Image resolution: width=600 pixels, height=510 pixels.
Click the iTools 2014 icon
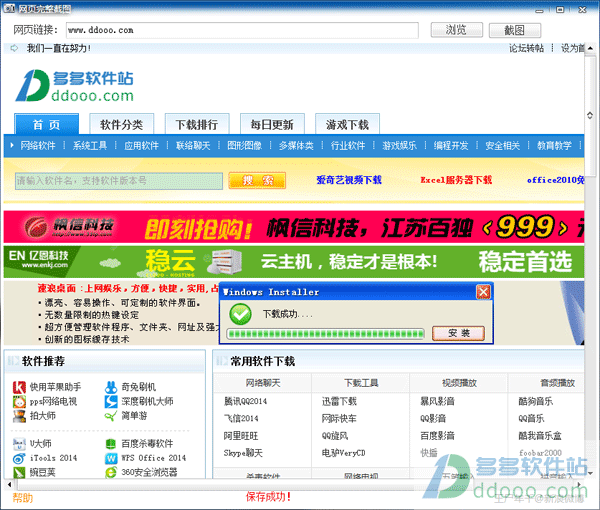click(19, 458)
